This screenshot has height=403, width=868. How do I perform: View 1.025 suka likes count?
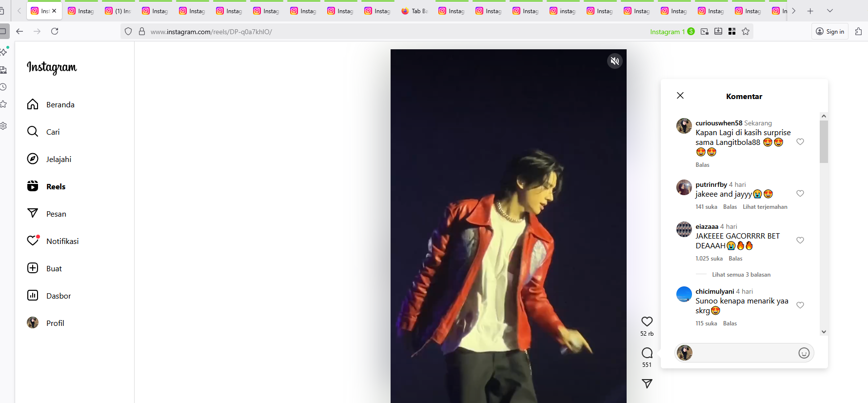709,259
